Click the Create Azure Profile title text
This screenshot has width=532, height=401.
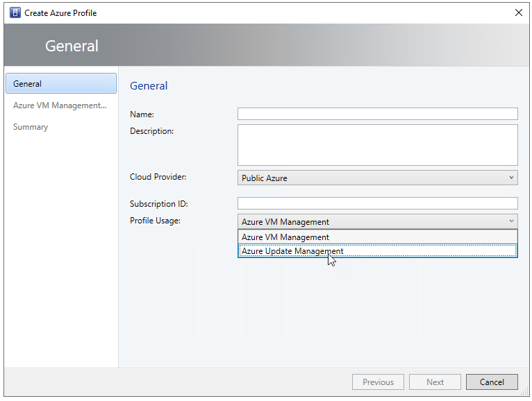coord(60,12)
